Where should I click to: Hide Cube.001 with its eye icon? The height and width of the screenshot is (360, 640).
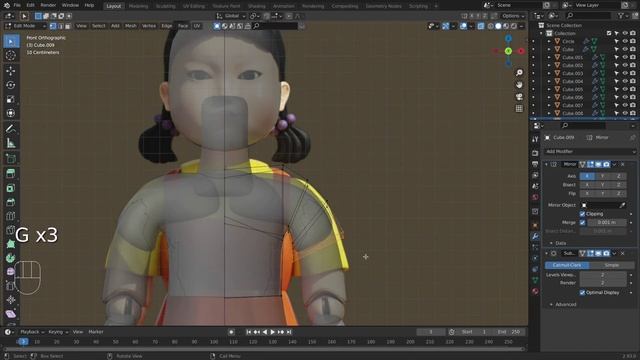(x=625, y=58)
